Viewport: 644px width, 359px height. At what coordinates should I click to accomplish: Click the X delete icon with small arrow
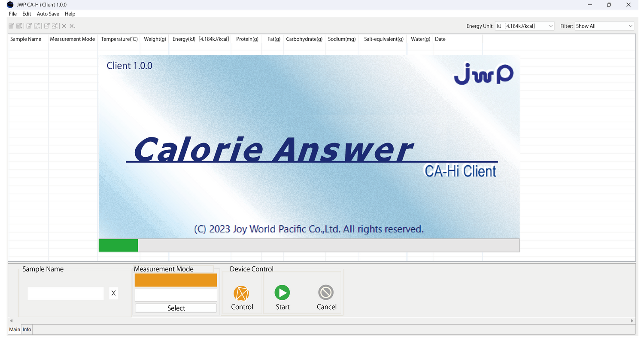click(72, 26)
